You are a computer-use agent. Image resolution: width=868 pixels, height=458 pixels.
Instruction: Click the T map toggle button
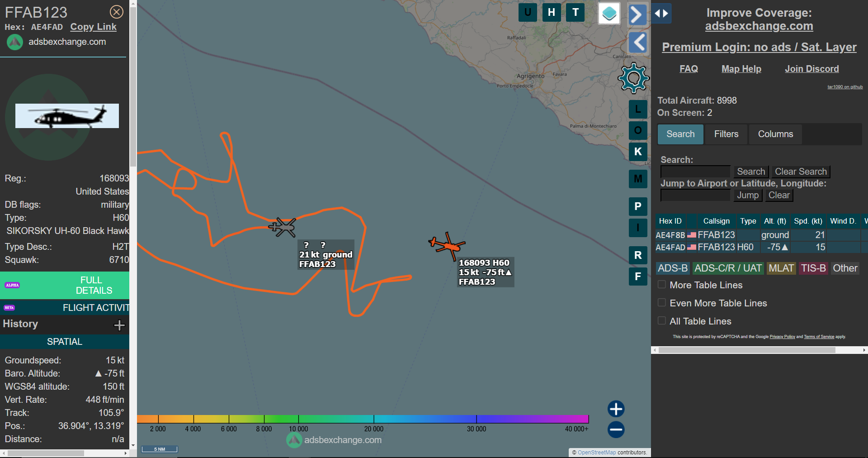pos(576,13)
